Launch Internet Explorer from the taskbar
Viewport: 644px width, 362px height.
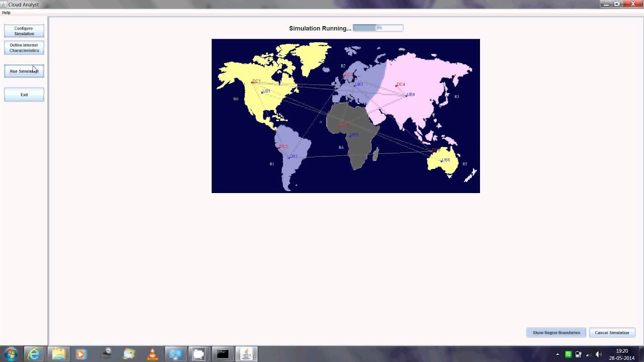34,354
